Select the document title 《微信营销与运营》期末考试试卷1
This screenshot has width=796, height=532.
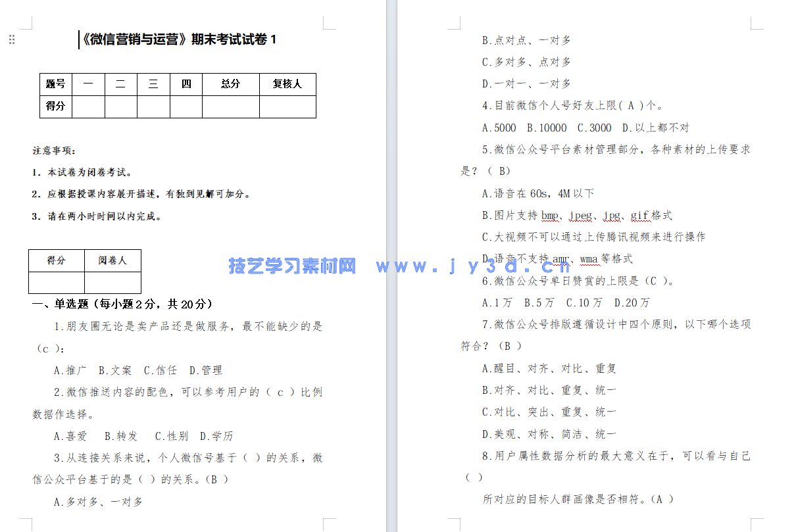178,38
